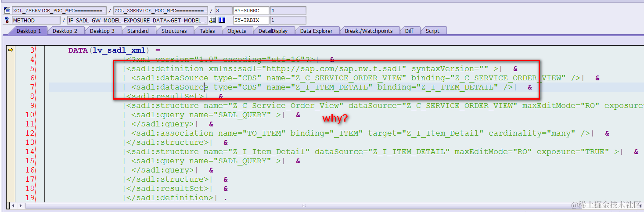
Task: Switch to the Desktop 2 tab
Action: click(x=65, y=31)
